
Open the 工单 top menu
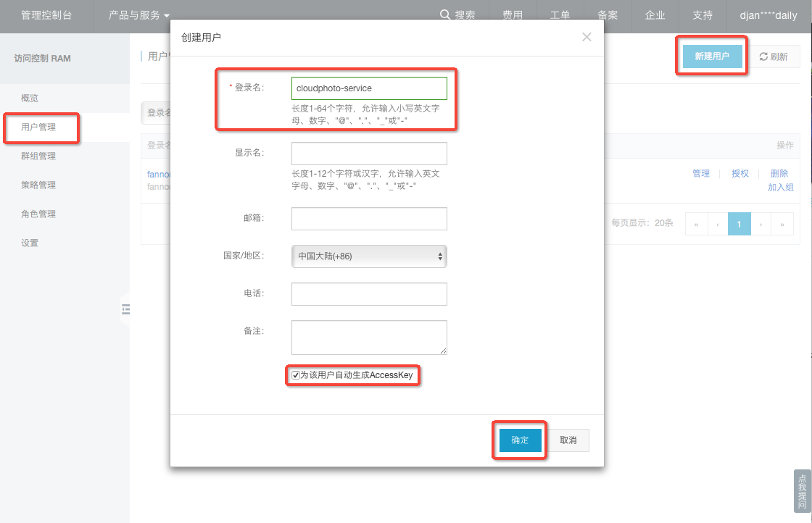[x=560, y=15]
